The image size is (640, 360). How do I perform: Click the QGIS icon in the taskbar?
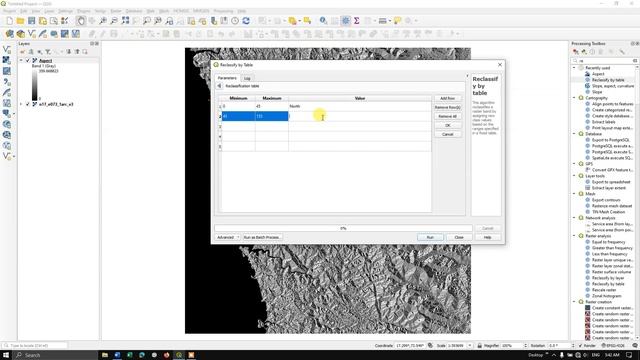179,355
